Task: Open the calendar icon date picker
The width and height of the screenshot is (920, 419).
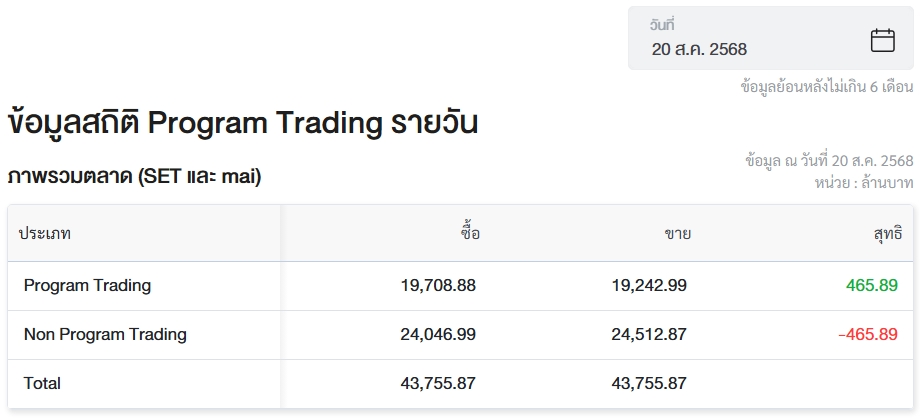Action: 882,40
